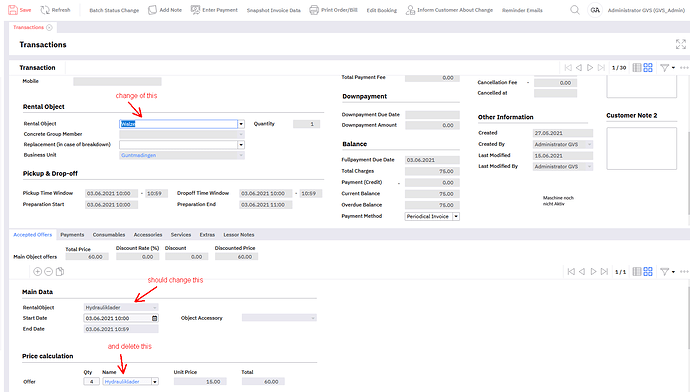Image resolution: width=690 pixels, height=392 pixels.
Task: Go to last offer record
Action: coord(604,272)
